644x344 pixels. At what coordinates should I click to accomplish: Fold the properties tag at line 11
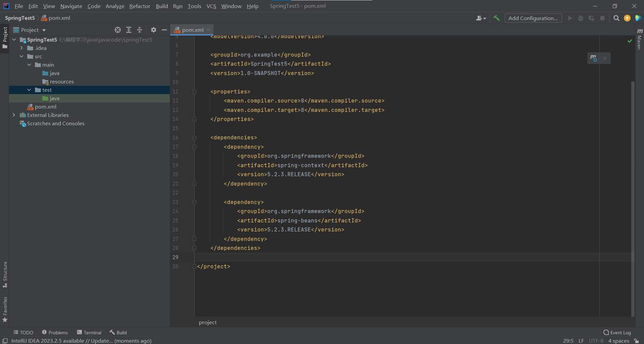click(194, 91)
